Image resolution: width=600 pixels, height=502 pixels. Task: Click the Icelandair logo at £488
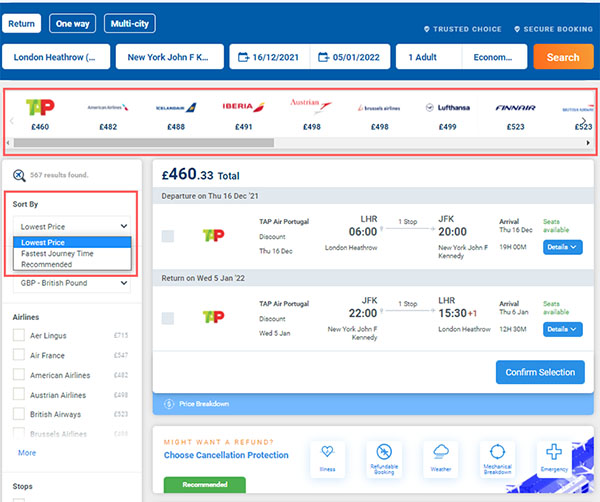[176, 106]
